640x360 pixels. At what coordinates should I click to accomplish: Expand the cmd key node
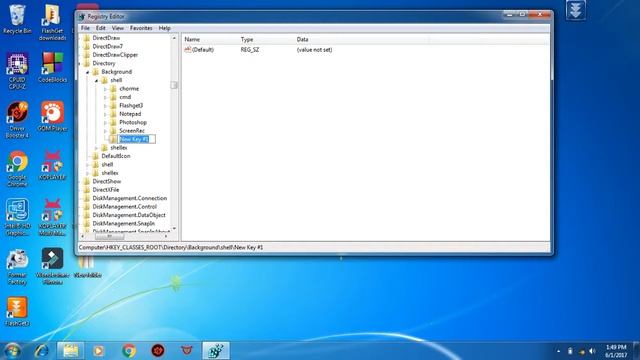click(x=105, y=97)
